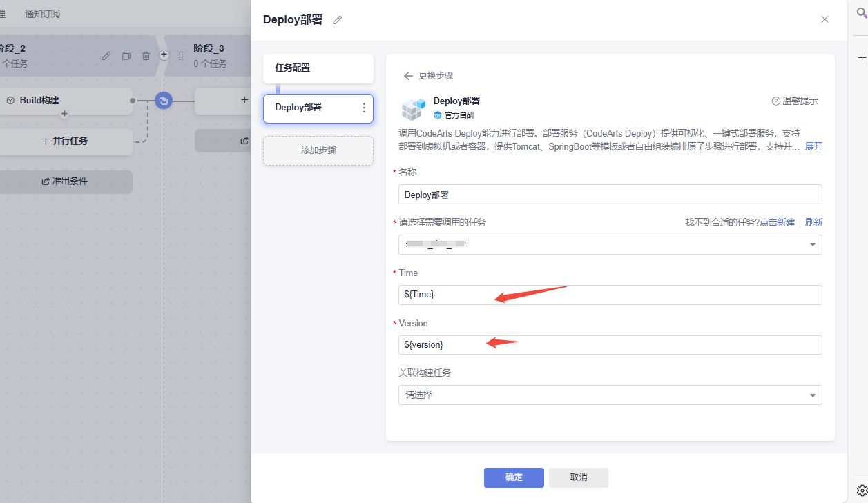Open 准出条件 in stage 2
The image size is (868, 503).
(66, 181)
